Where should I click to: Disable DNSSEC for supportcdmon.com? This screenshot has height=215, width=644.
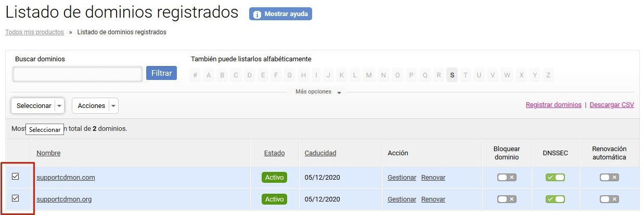[x=555, y=178]
